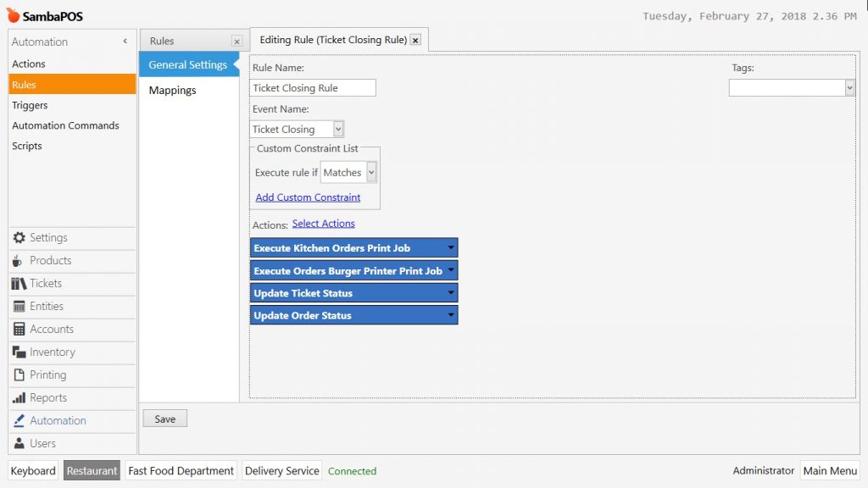Click the Automation pencil icon
The image size is (868, 488).
click(x=19, y=420)
